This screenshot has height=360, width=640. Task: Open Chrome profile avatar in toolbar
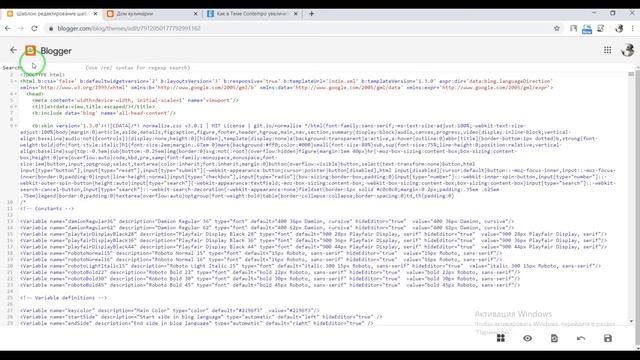click(619, 28)
